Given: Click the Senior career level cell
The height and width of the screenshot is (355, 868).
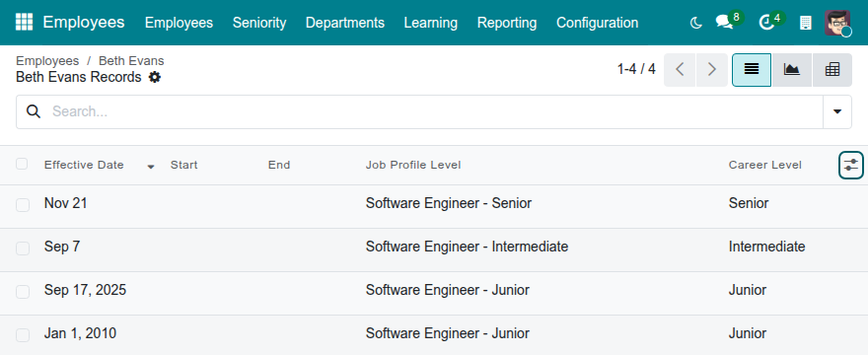Looking at the screenshot, I should (749, 203).
